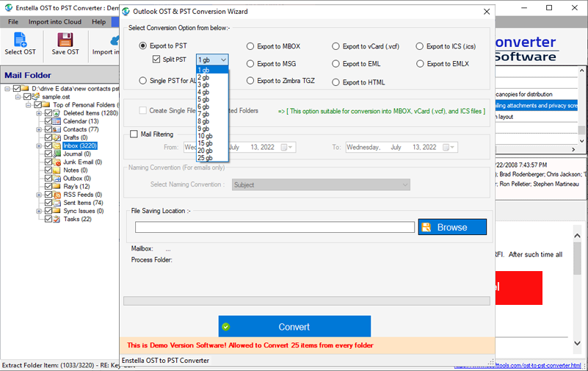
Task: Uncheck the Tasks folder checkbox
Action: tap(48, 219)
